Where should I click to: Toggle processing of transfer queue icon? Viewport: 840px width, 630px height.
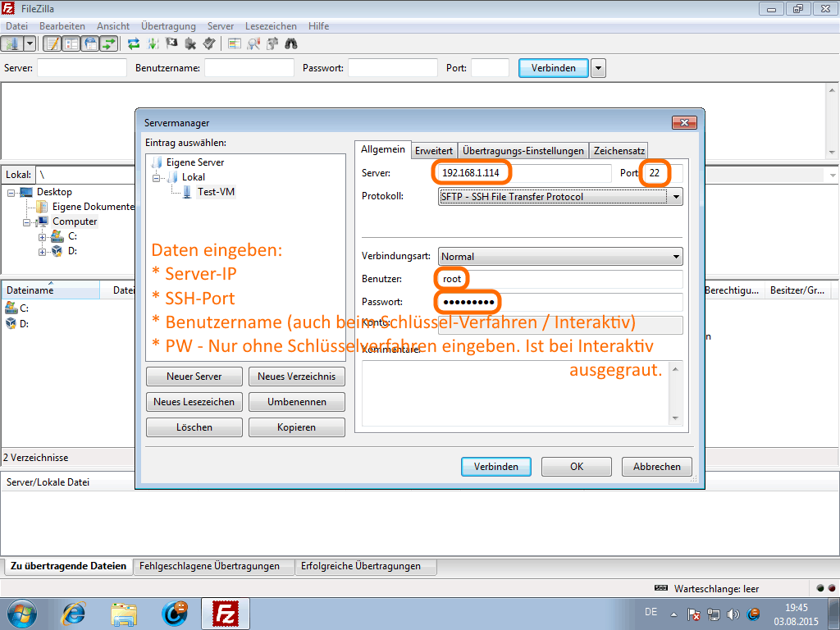pyautogui.click(x=153, y=44)
